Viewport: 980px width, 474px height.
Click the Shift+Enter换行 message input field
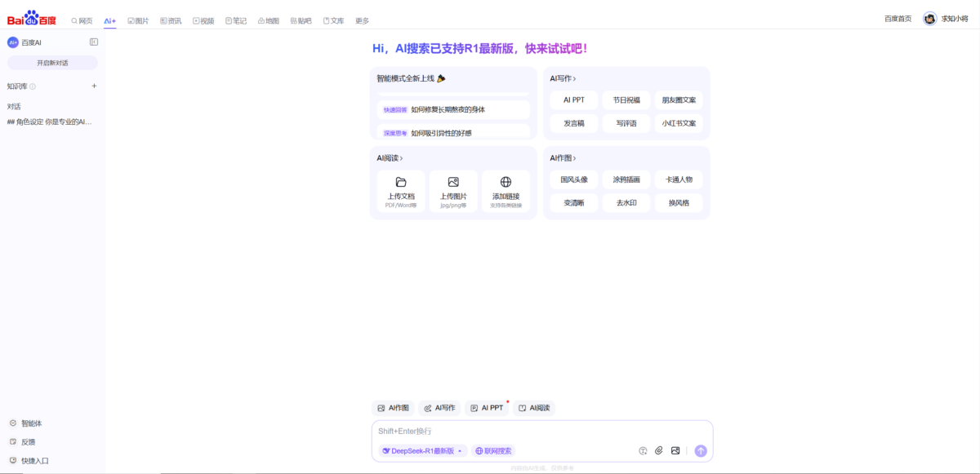coord(541,431)
